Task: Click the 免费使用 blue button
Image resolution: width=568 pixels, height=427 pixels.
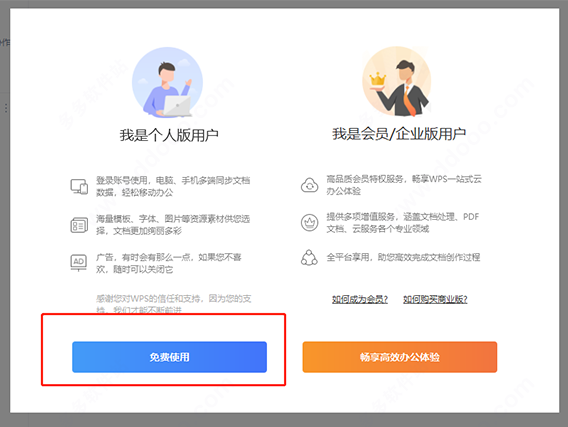Action: tap(170, 357)
